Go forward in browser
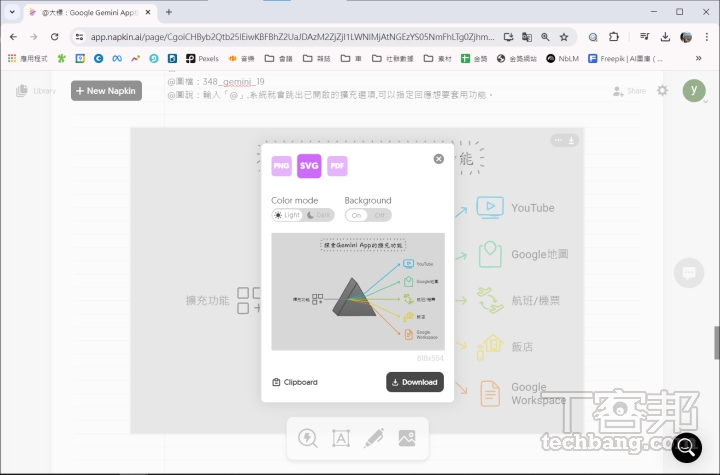Image resolution: width=720 pixels, height=475 pixels. (x=34, y=37)
